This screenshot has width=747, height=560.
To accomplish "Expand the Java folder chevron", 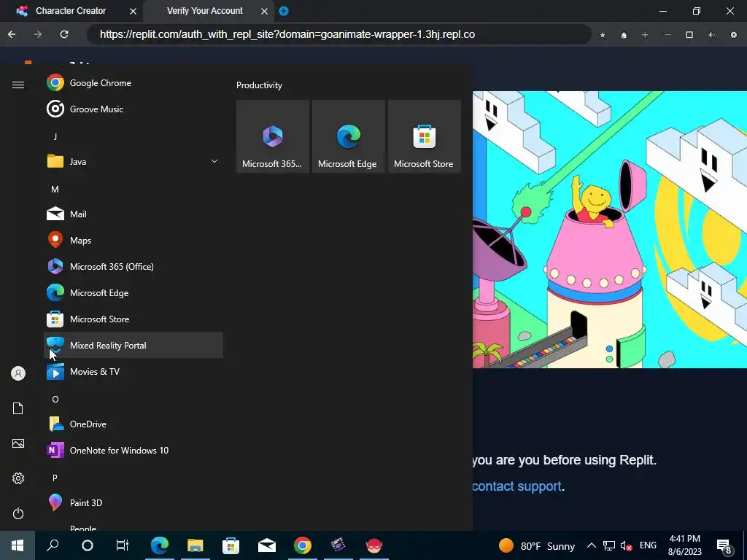I will [x=214, y=161].
